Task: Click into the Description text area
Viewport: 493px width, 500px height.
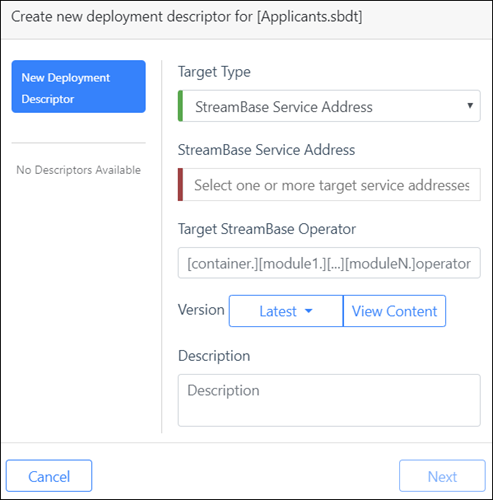Action: pyautogui.click(x=329, y=400)
